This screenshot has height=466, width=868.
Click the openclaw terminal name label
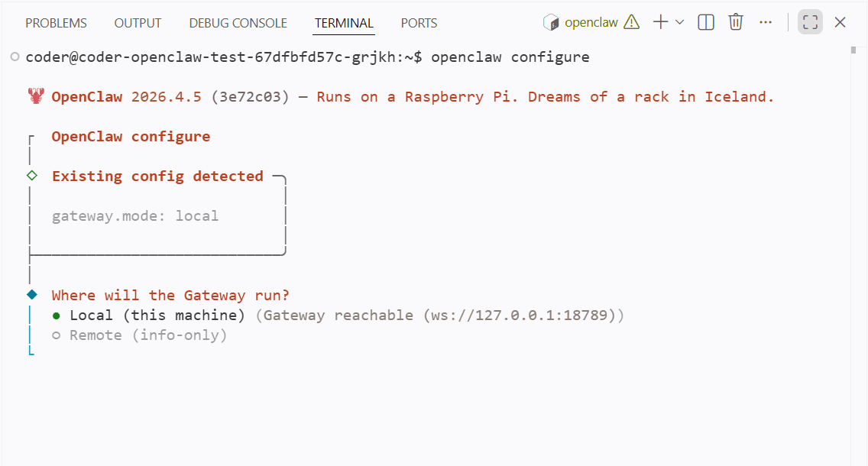[591, 23]
